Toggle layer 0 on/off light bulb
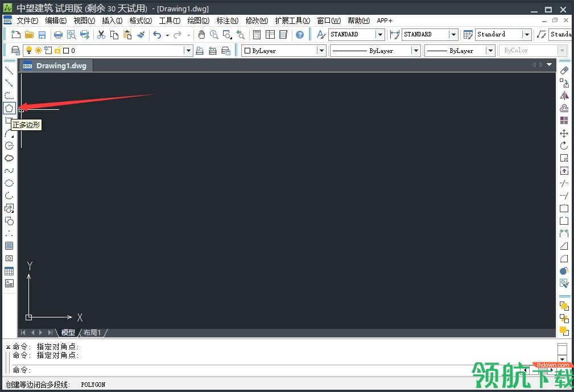 click(x=29, y=50)
